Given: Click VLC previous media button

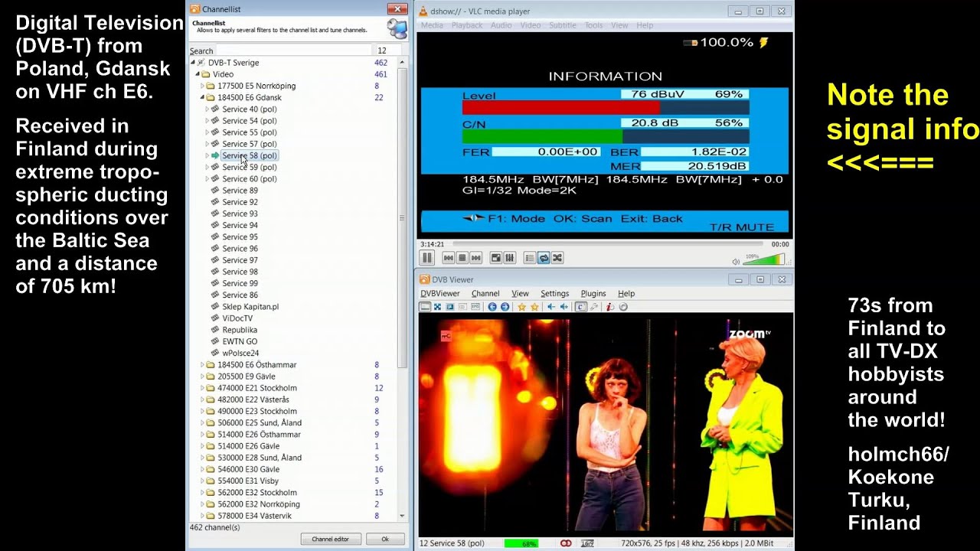Looking at the screenshot, I should pos(449,258).
